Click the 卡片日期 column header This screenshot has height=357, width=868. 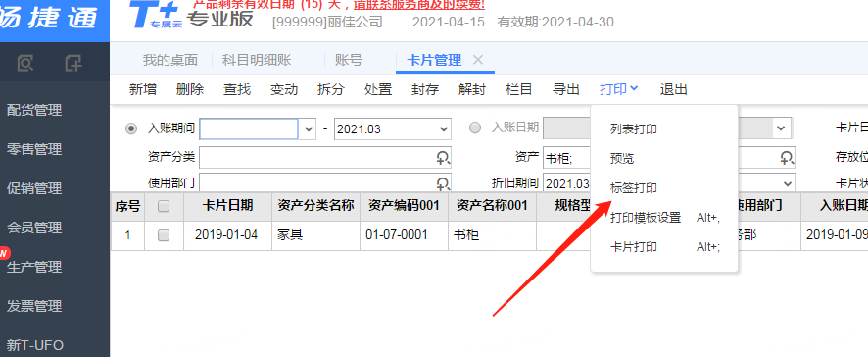pos(227,206)
